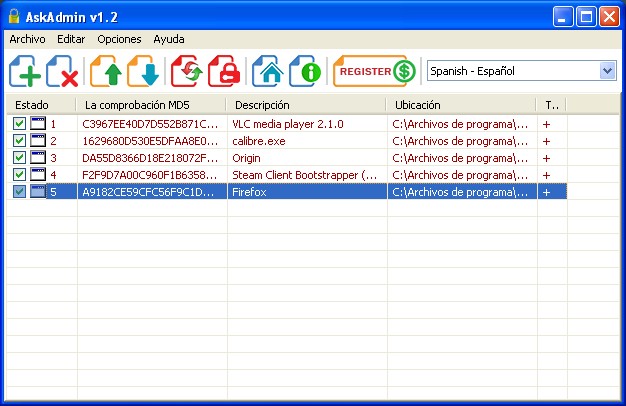Screen dimensions: 626x406
Task: Click the green info icon
Action: pyautogui.click(x=305, y=71)
